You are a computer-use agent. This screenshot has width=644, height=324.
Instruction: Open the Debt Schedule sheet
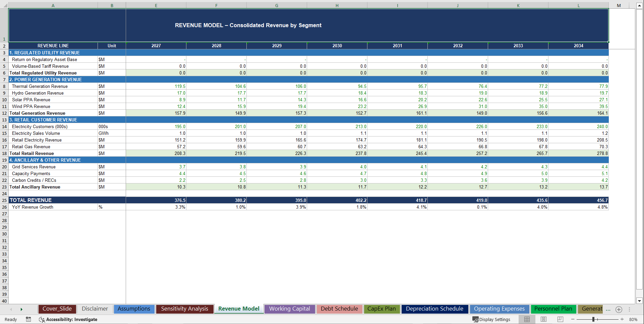point(339,309)
